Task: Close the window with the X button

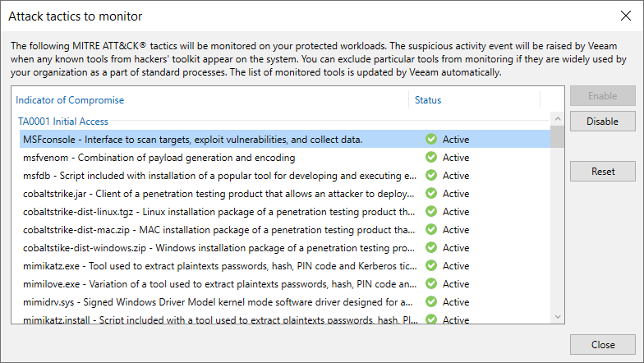Action: pos(625,16)
